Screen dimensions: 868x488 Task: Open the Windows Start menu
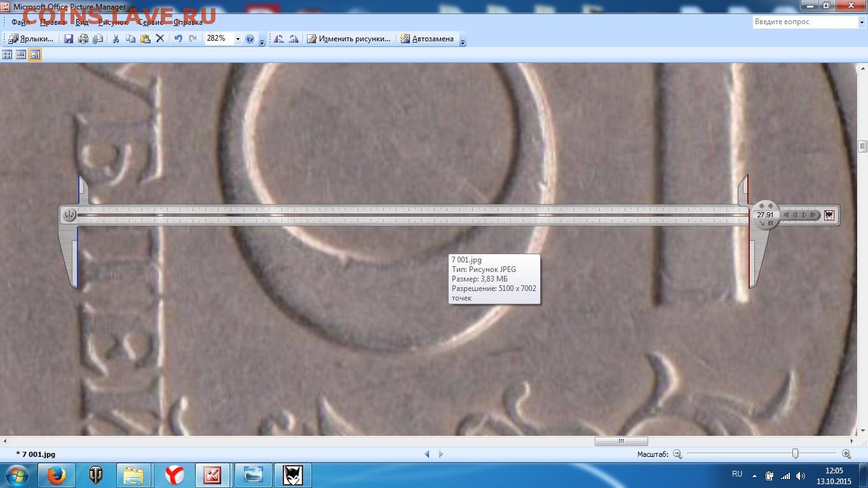pyautogui.click(x=16, y=475)
